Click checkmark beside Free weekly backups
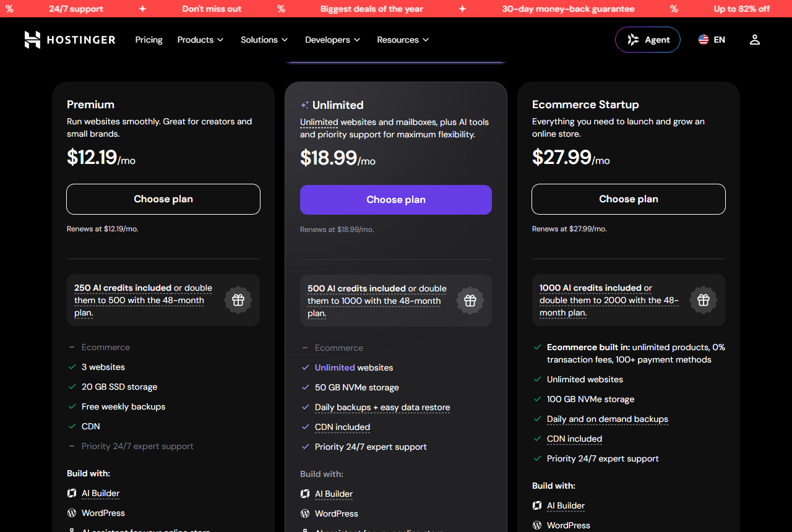Image resolution: width=792 pixels, height=532 pixels. (x=72, y=406)
